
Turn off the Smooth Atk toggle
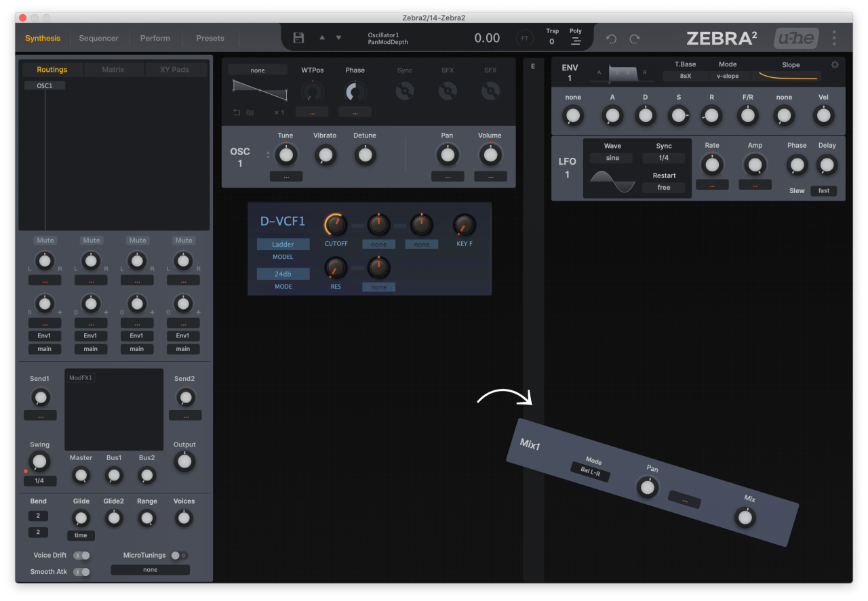click(81, 571)
